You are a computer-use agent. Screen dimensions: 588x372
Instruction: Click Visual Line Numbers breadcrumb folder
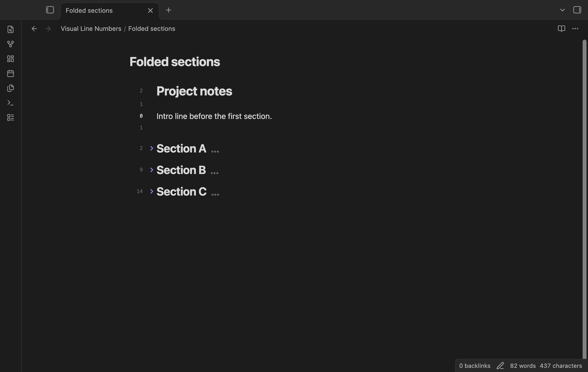coord(91,28)
